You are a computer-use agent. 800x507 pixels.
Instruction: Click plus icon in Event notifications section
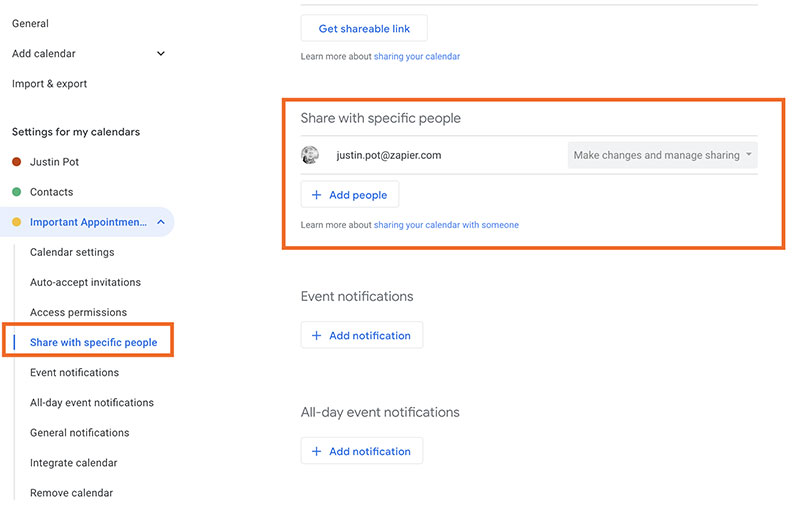pyautogui.click(x=316, y=336)
